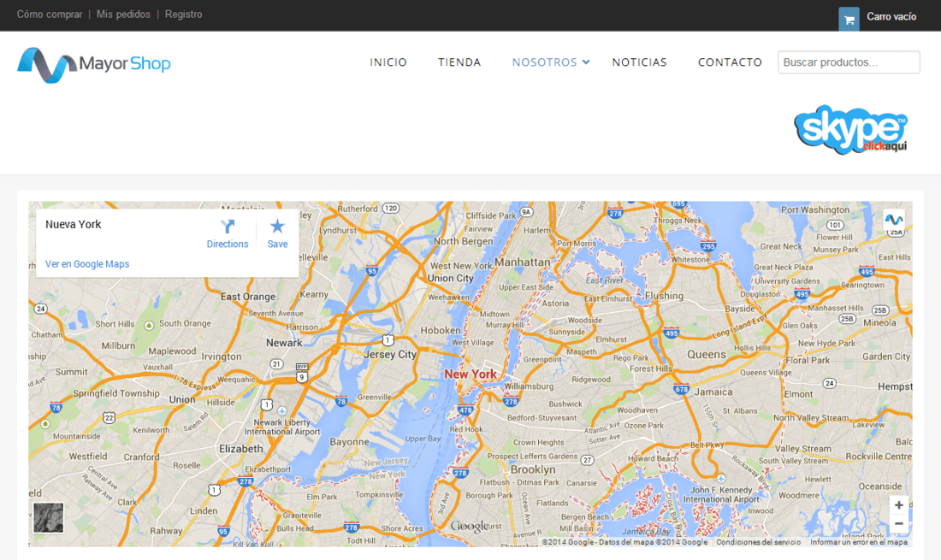941x560 pixels.
Task: Click the Valley Stream label on map
Action: 803,449
